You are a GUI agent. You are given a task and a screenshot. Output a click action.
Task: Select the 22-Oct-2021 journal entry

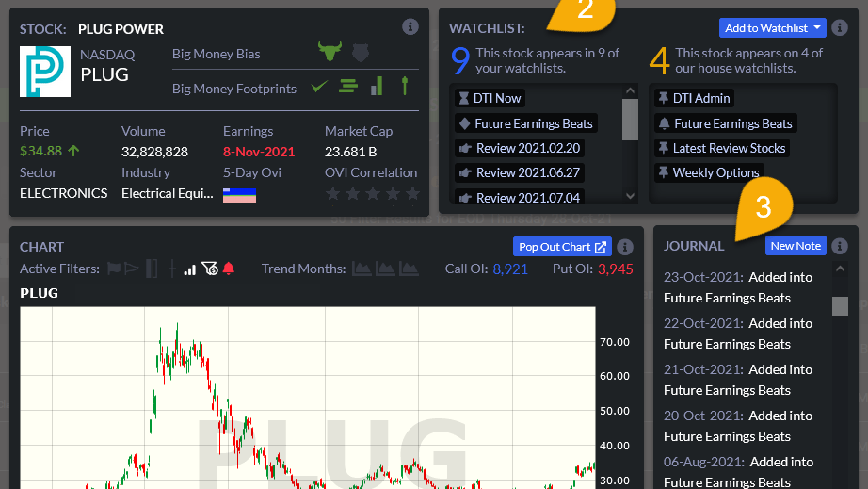pyautogui.click(x=738, y=334)
